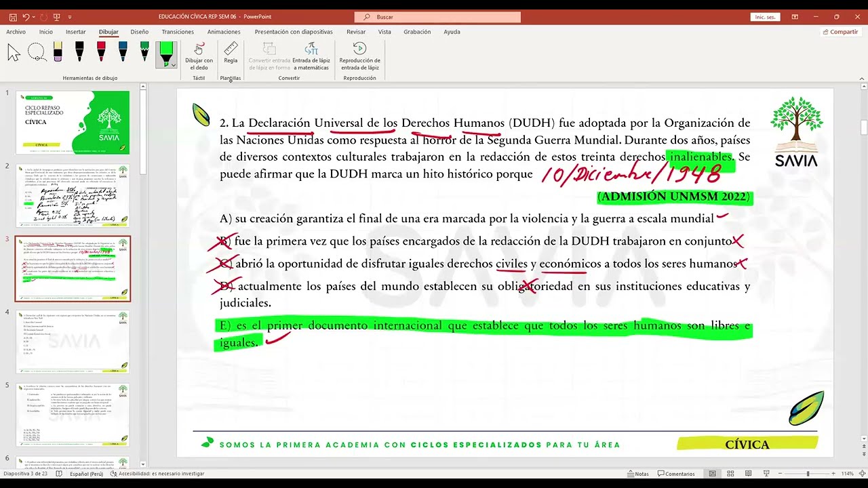
Task: Select the arrow selection cursor tool
Action: pos(14,53)
